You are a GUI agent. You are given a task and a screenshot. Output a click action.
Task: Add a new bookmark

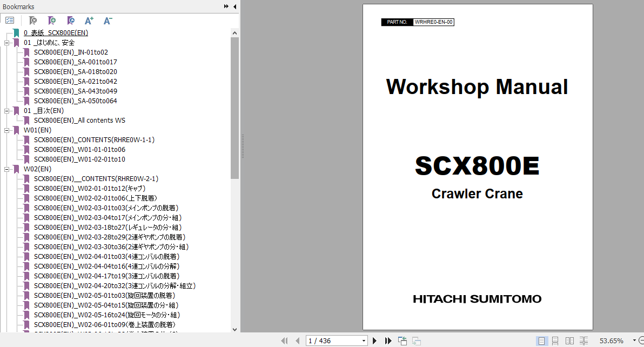(52, 20)
